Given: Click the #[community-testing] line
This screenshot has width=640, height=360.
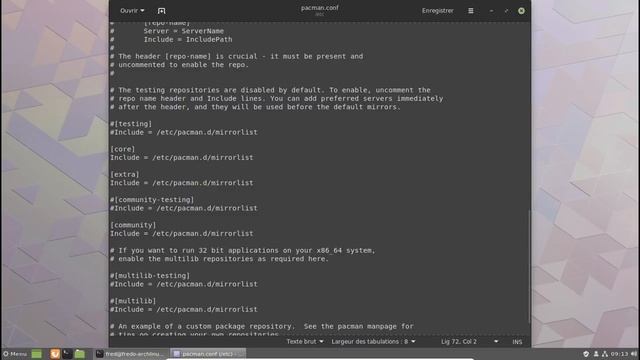Looking at the screenshot, I should [152, 200].
